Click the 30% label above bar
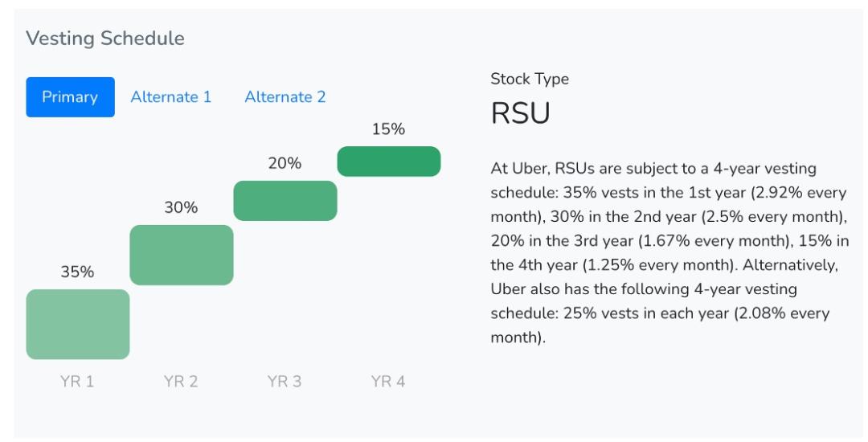This screenshot has width=868, height=442. [x=181, y=208]
